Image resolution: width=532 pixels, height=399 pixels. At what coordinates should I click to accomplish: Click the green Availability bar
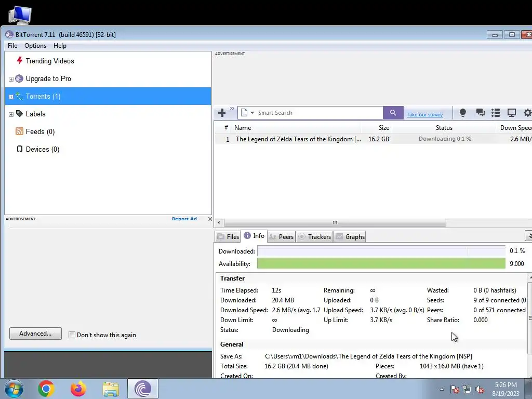[381, 263]
